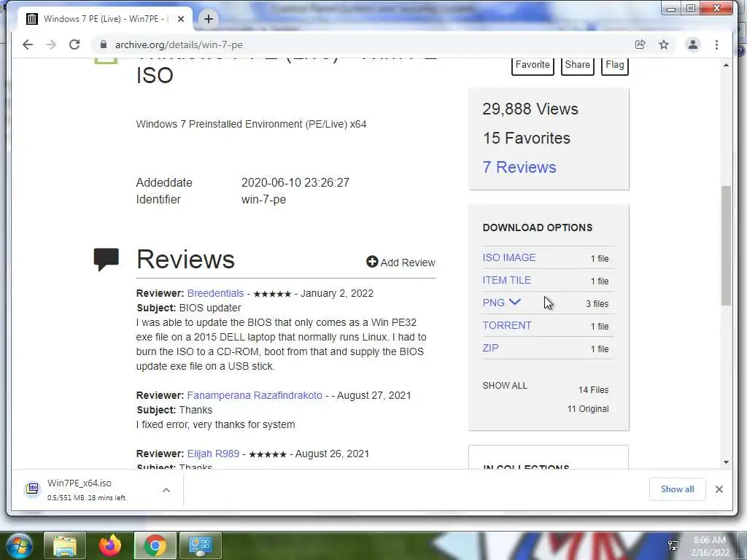Click the identifier value win-7-pe
This screenshot has width=747, height=560.
tap(263, 200)
